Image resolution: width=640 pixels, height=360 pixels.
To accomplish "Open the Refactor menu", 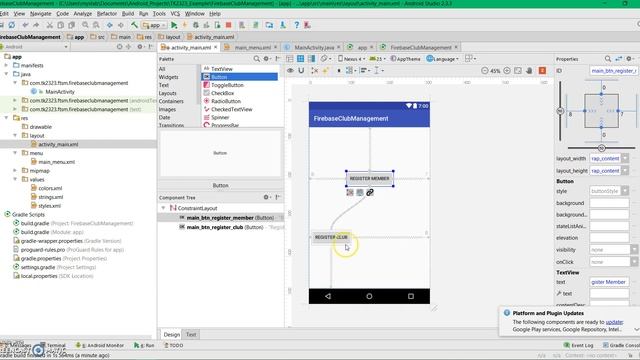I will pyautogui.click(x=107, y=13).
